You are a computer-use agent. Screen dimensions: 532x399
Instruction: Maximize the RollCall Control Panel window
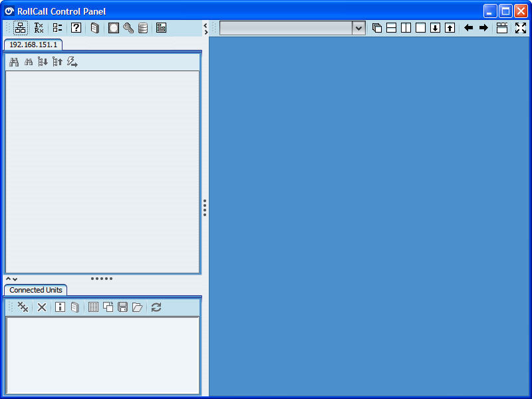(x=505, y=11)
